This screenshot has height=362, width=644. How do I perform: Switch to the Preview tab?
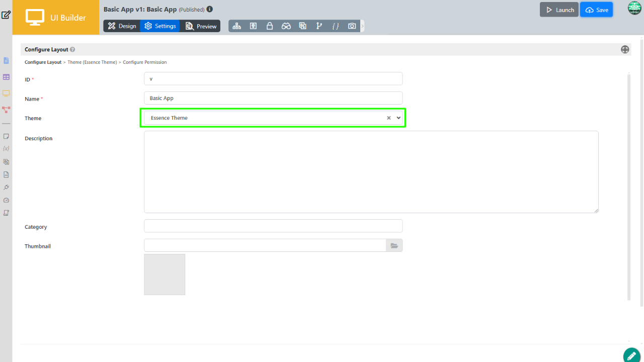click(x=201, y=26)
